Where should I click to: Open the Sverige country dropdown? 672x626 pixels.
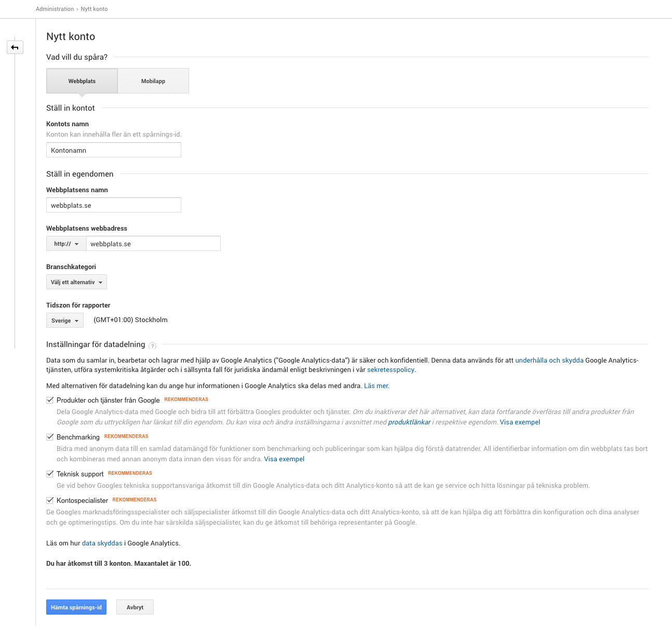click(64, 321)
